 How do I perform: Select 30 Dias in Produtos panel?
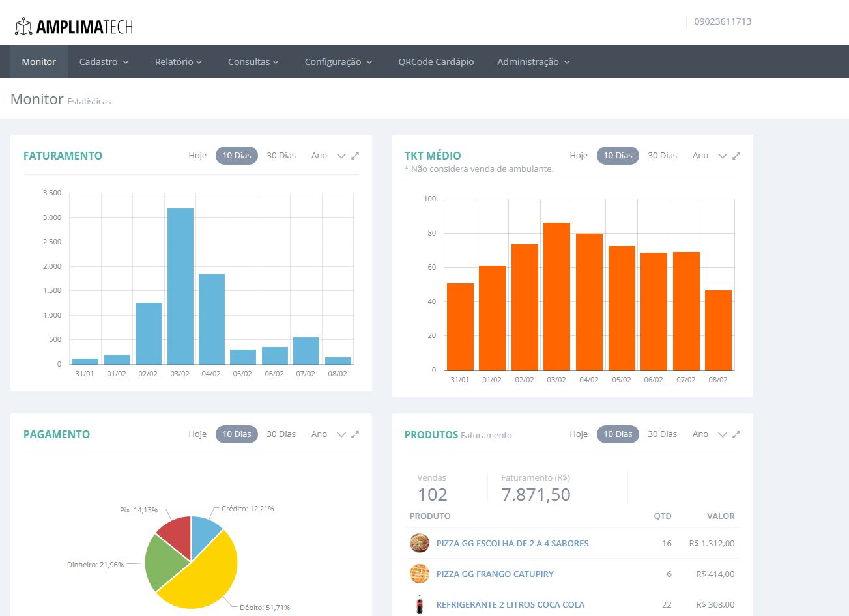tap(662, 434)
